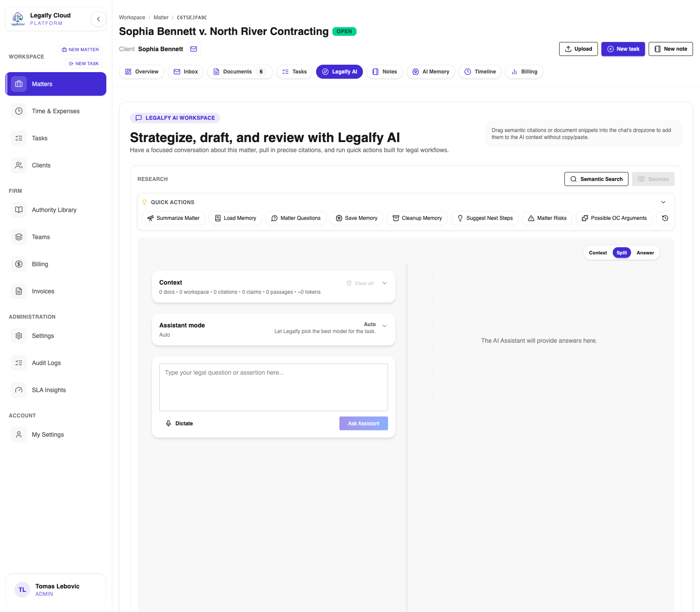Run Matter Risks quick action

pos(547,218)
